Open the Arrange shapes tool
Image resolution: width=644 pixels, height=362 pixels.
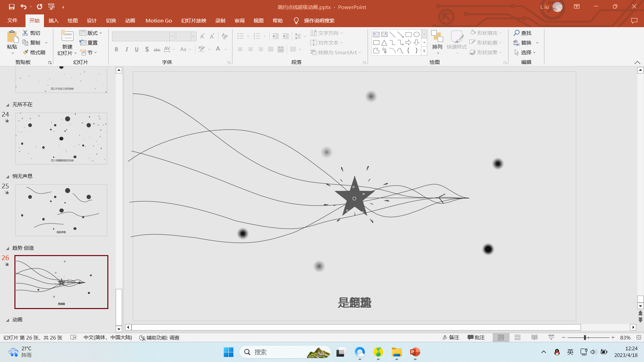click(437, 40)
